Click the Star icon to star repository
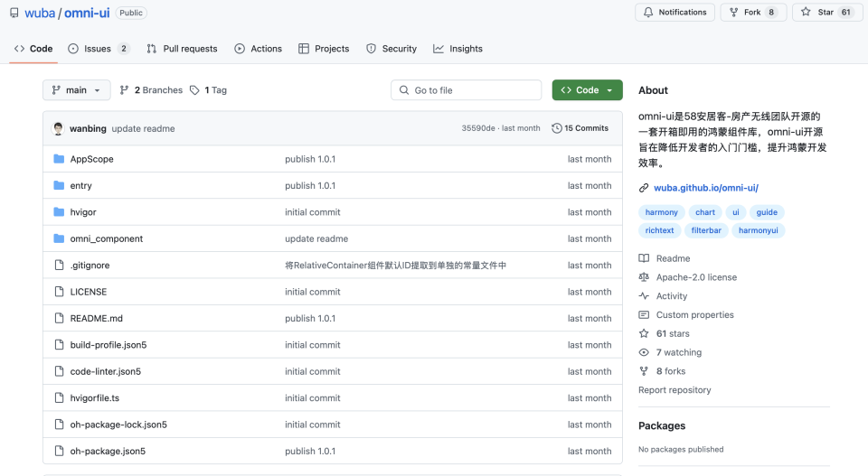Viewport: 868px width, 476px height. click(806, 12)
